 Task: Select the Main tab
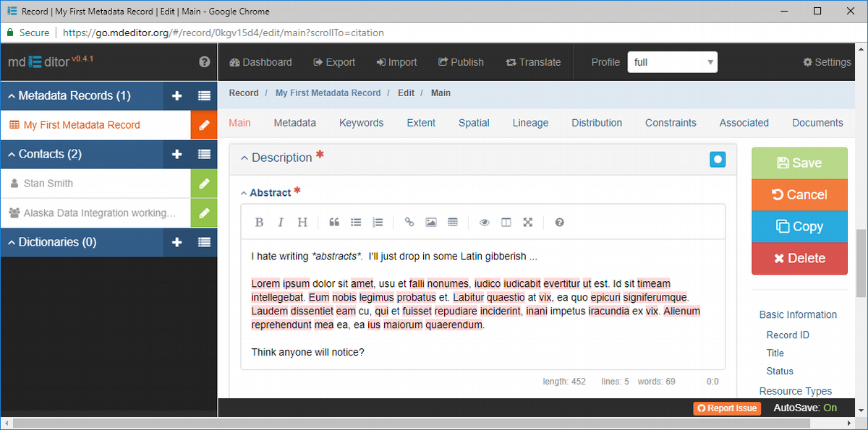click(x=239, y=123)
